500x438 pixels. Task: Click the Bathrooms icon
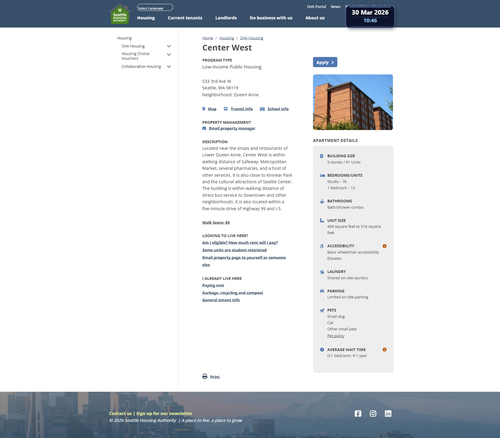click(322, 201)
